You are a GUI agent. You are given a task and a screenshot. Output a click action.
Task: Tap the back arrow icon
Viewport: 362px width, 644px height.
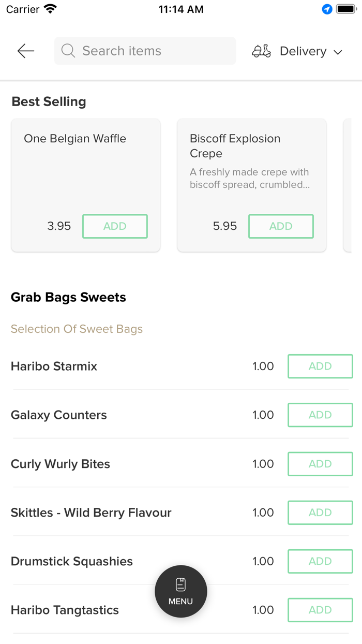tap(25, 51)
